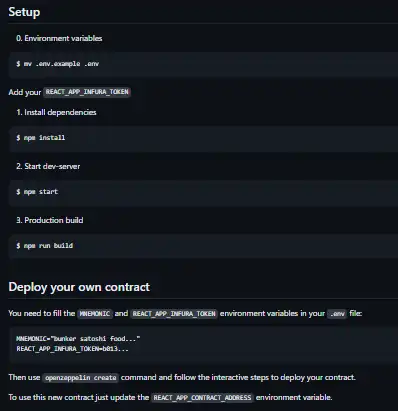The height and width of the screenshot is (411, 398).
Task: Click the REACT_APP_CONTRACT_ADDRESS inline code
Action: [x=202, y=398]
